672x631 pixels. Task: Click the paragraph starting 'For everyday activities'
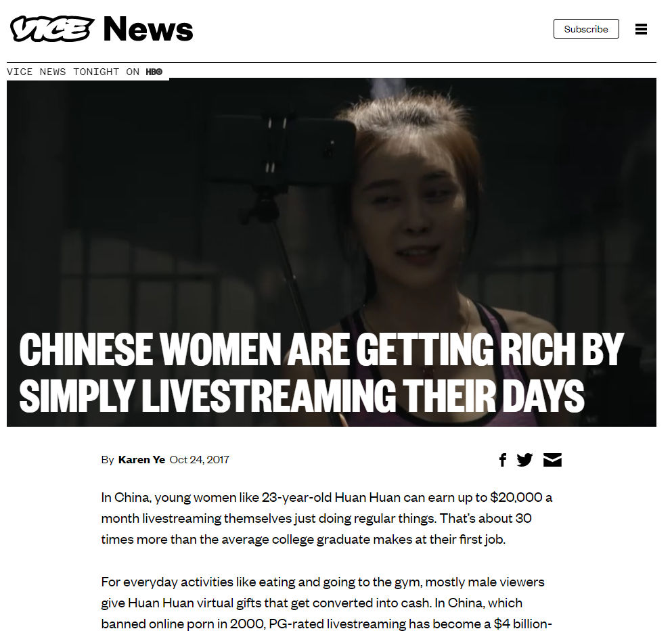click(x=327, y=603)
